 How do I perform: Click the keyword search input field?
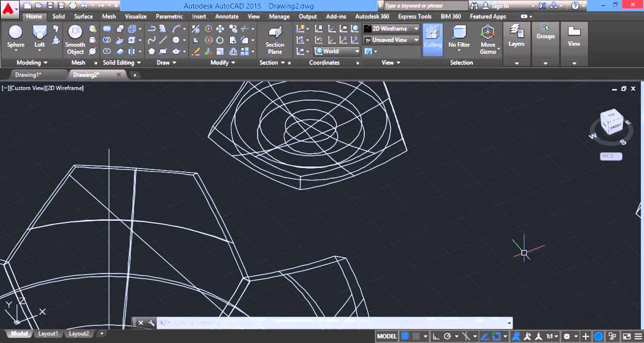click(x=425, y=6)
